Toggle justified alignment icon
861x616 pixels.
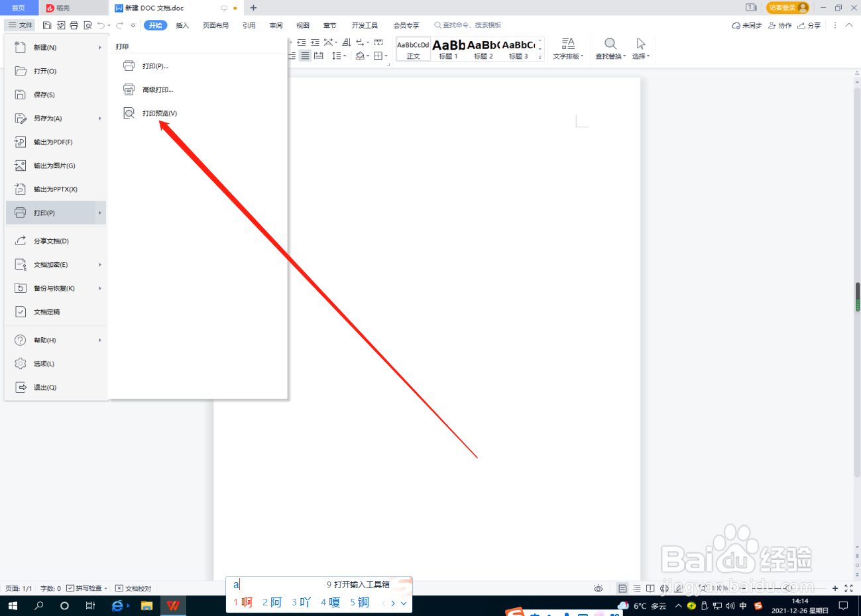[x=305, y=56]
